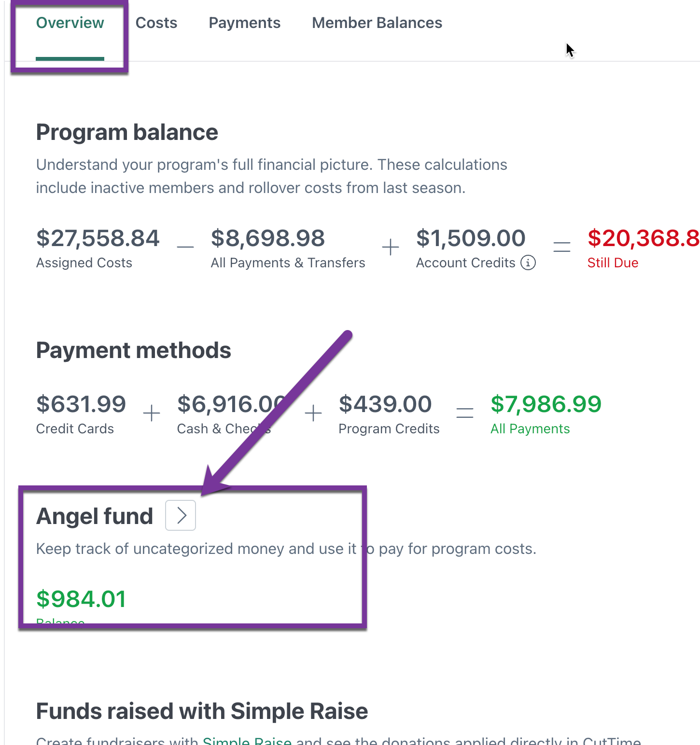Click the Account Credits info icon
The width and height of the screenshot is (700, 745).
pyautogui.click(x=528, y=263)
